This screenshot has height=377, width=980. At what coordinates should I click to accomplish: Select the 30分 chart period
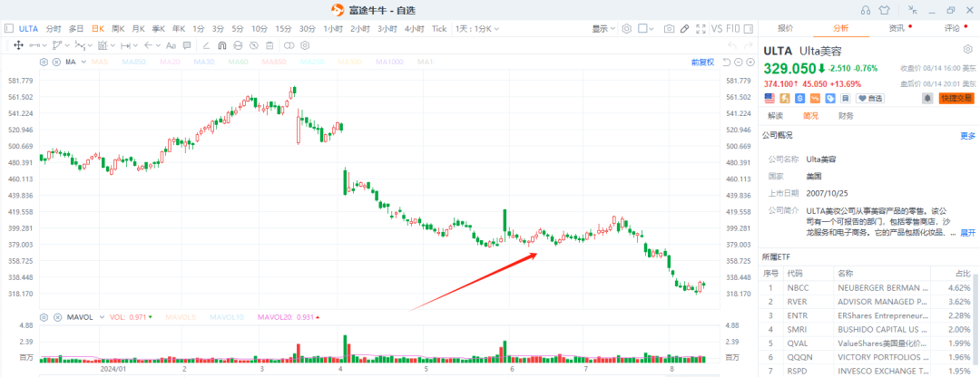click(x=307, y=28)
